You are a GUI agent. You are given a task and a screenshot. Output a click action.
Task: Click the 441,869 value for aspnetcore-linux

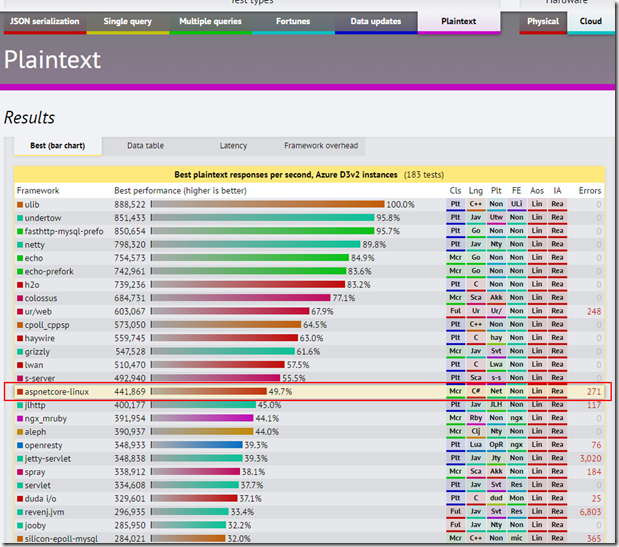pyautogui.click(x=130, y=392)
